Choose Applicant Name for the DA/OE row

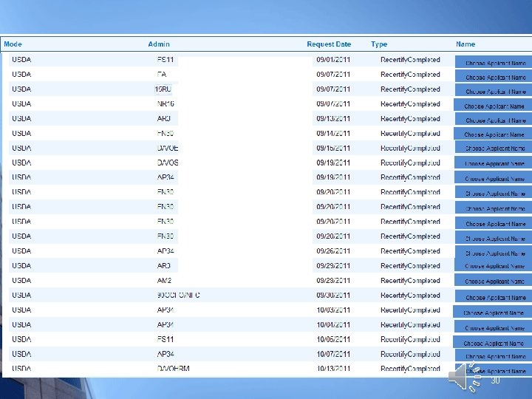click(494, 148)
